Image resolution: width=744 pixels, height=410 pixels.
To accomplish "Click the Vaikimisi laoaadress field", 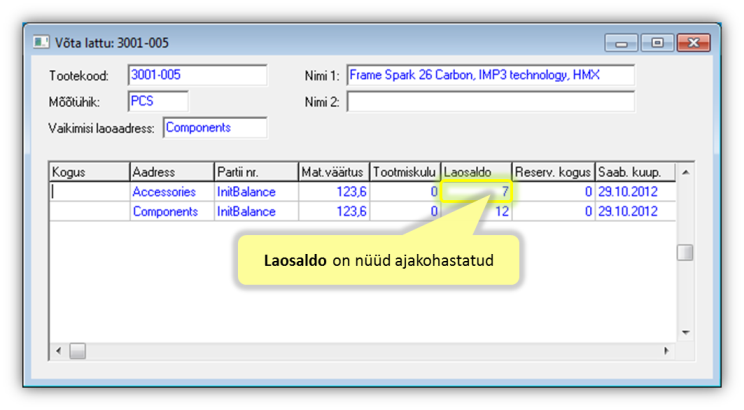I will click(215, 128).
